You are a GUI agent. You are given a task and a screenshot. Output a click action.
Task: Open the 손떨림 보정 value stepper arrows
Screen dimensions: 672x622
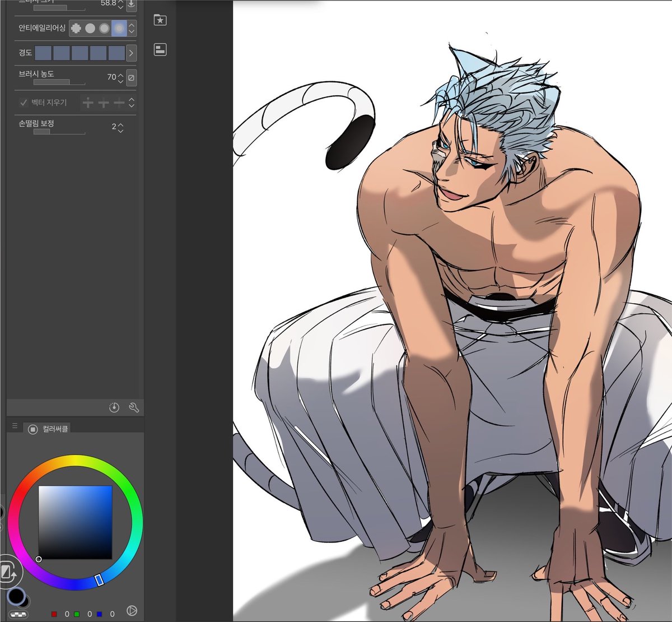pyautogui.click(x=120, y=127)
